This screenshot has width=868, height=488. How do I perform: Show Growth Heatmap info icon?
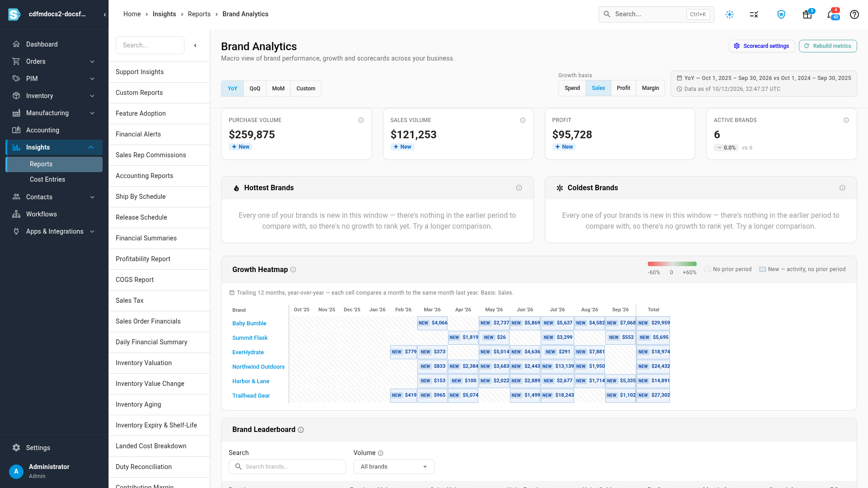point(293,270)
